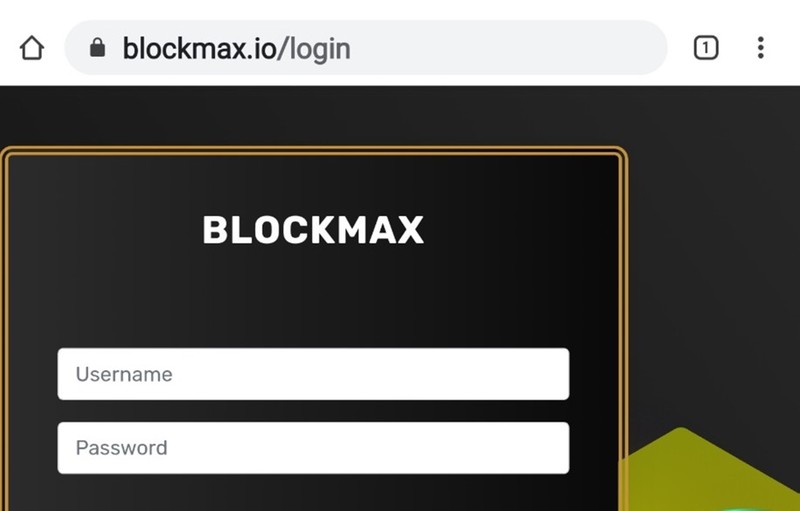Click empty card space below BLOCKMAX title
This screenshot has height=511, width=800.
(313, 296)
